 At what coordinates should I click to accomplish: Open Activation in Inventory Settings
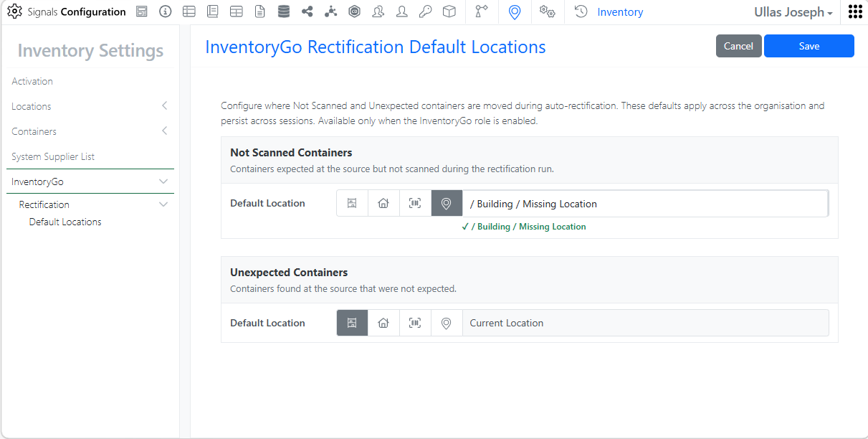tap(32, 81)
